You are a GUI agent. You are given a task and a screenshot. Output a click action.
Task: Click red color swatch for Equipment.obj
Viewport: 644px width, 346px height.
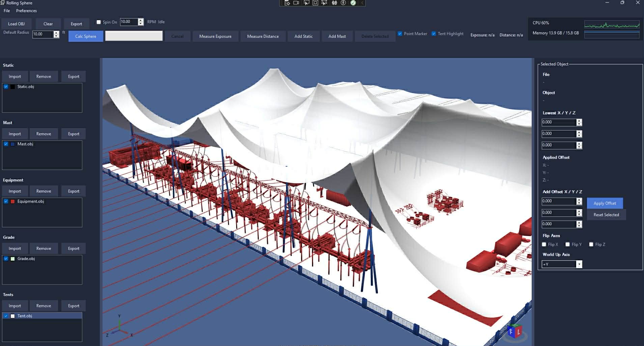pos(12,201)
